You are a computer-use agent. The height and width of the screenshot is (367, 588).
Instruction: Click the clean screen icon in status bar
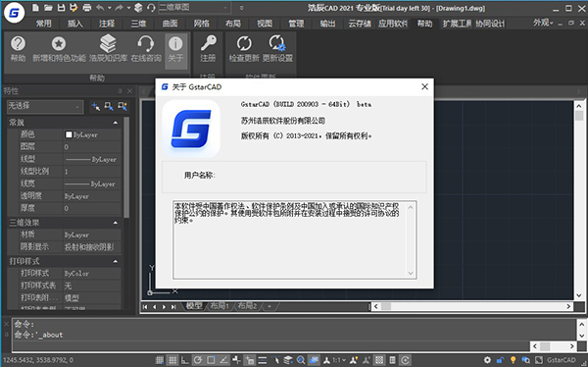[x=538, y=360]
